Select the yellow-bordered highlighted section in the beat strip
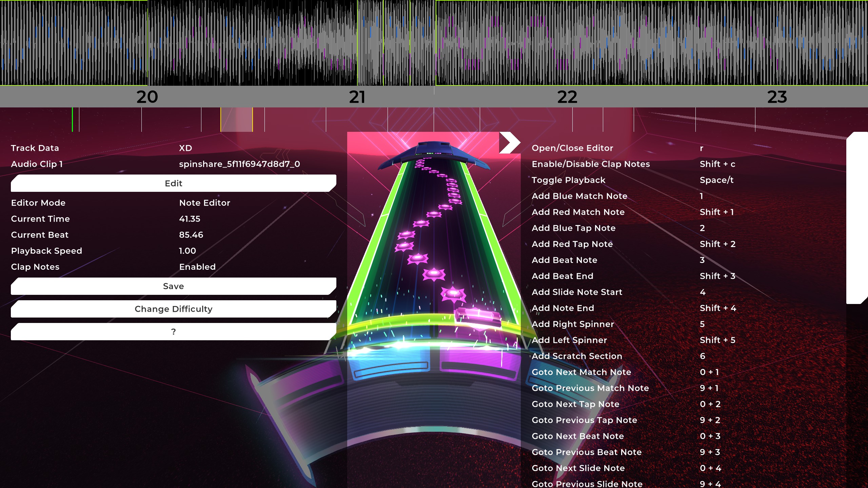This screenshot has height=488, width=868. (236, 119)
